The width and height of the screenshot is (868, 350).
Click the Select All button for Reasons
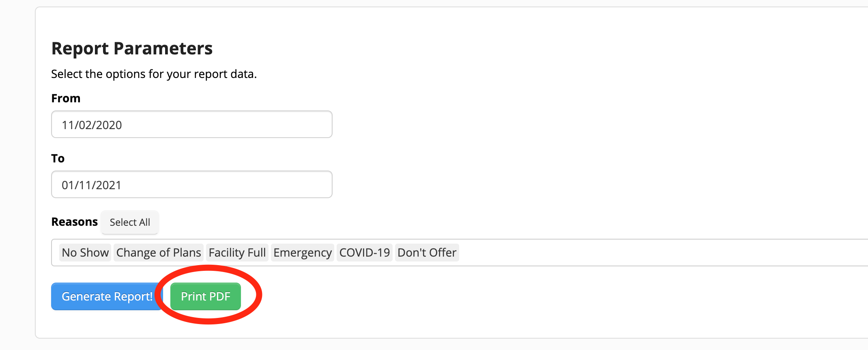130,222
